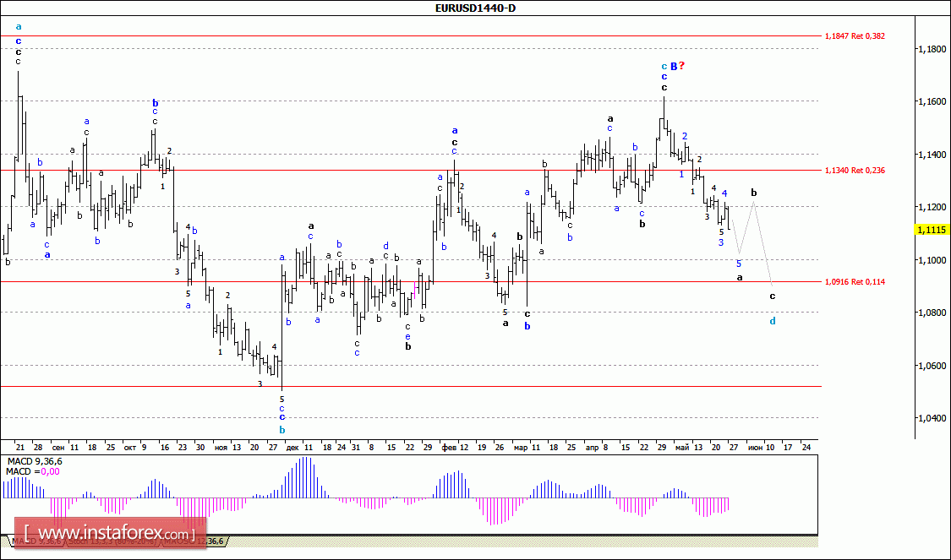Viewport: 951px width, 560px height.
Task: Select the current price tag 1,1115
Action: click(x=932, y=230)
